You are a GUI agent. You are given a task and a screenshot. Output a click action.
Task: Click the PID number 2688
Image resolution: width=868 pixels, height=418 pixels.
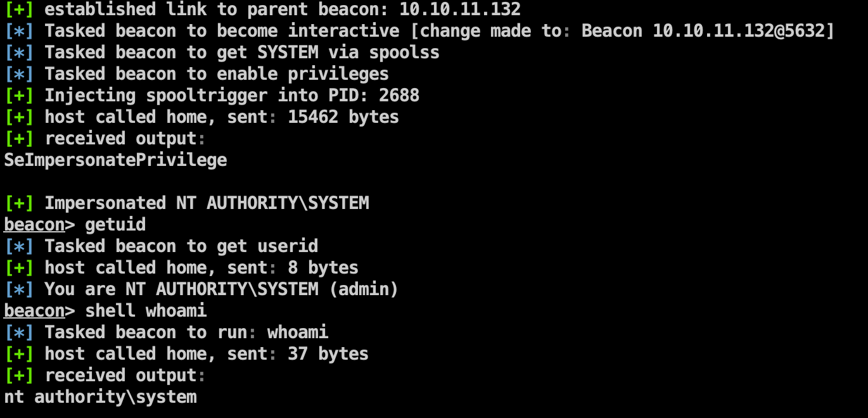399,96
